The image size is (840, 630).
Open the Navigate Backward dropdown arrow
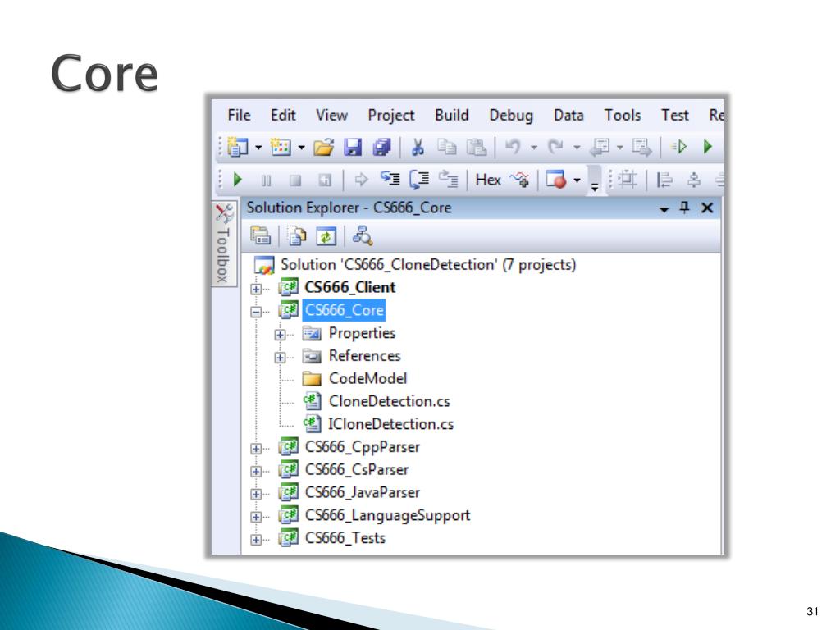click(620, 147)
